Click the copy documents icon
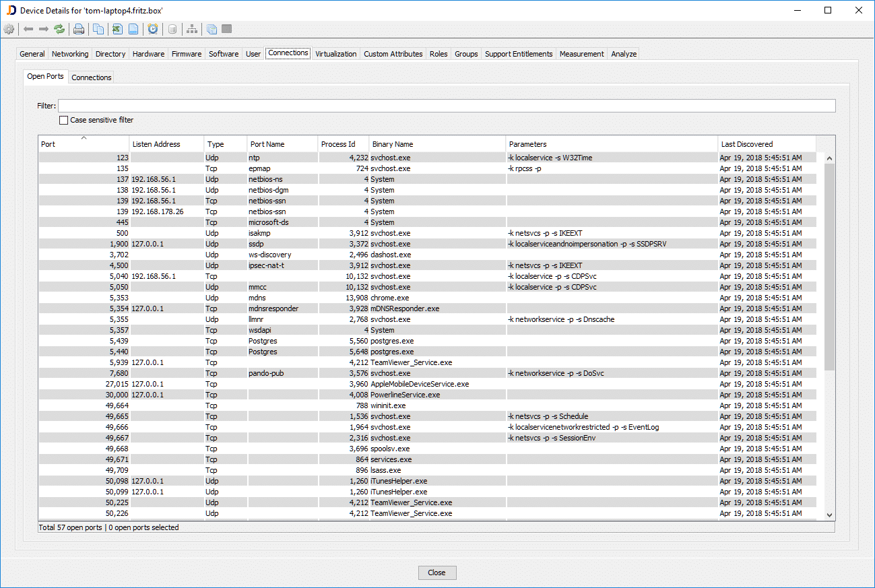875x588 pixels. [98, 29]
